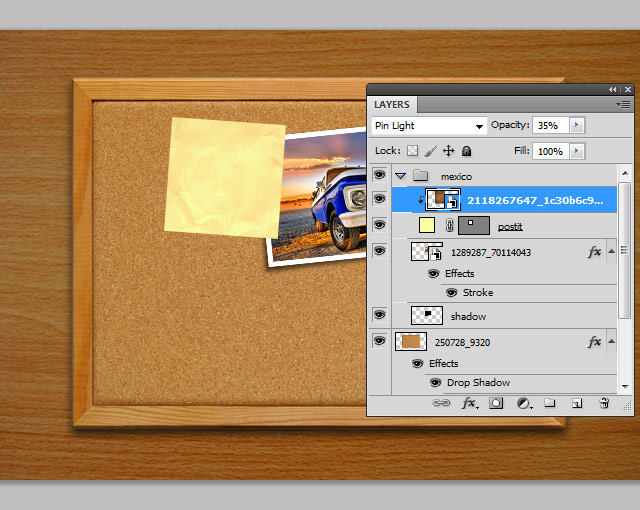Screen dimensions: 640x510
Task: Click the Fill percentage input field
Action: coord(550,151)
